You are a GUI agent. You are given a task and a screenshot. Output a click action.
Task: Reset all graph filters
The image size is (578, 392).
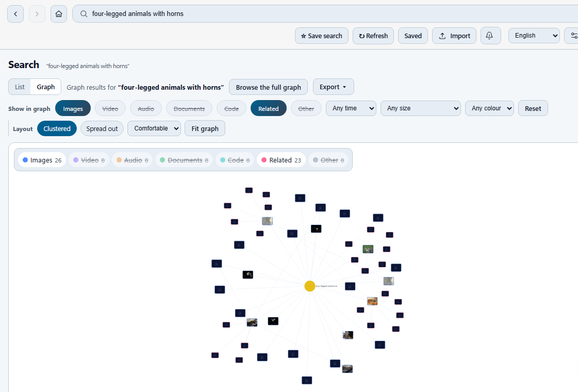[533, 108]
